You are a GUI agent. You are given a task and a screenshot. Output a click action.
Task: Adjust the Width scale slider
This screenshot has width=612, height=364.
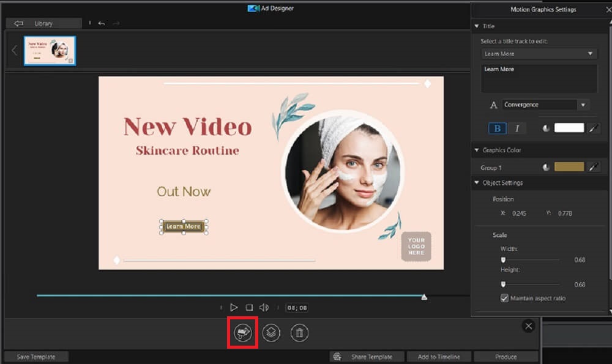[504, 259]
